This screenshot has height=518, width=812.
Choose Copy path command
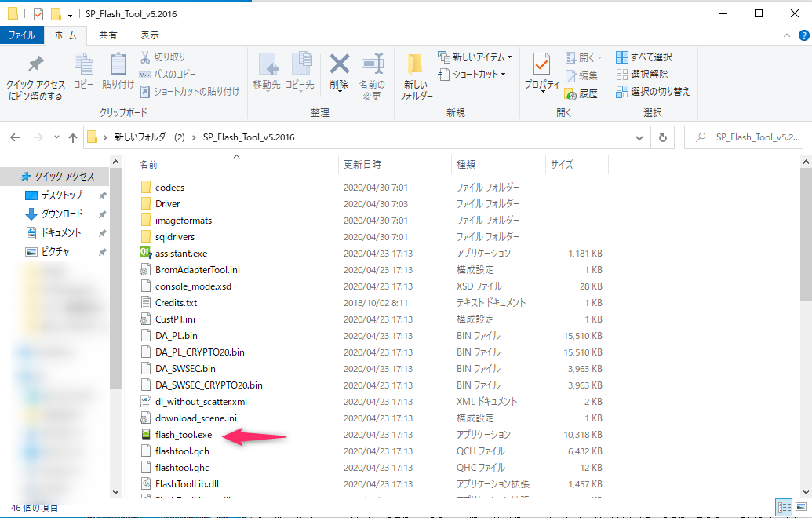tap(168, 74)
